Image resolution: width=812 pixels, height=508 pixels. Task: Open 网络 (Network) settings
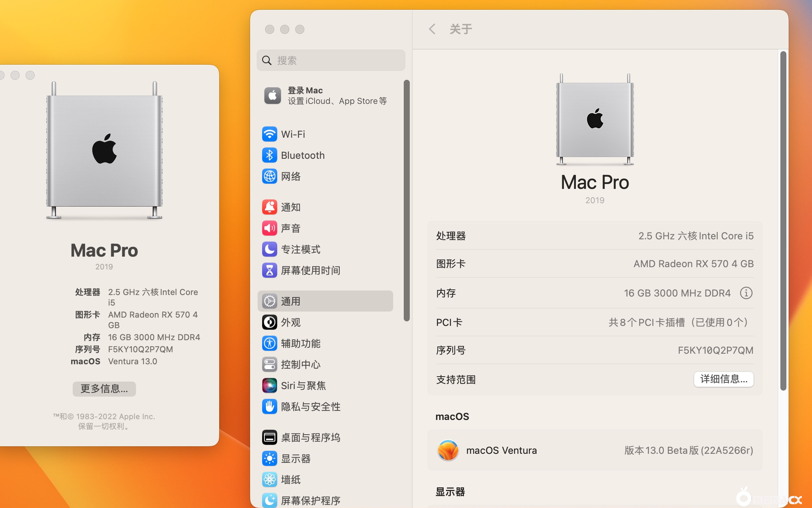270,176
